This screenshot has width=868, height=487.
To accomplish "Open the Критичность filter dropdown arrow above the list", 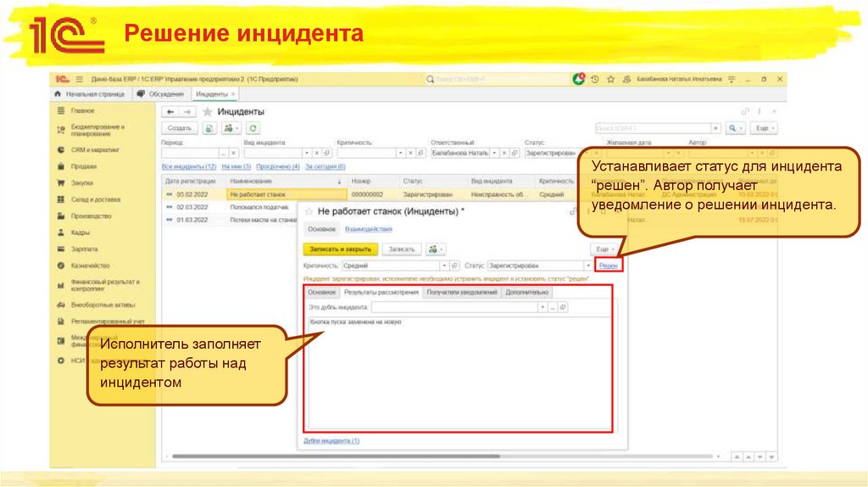I will 400,153.
